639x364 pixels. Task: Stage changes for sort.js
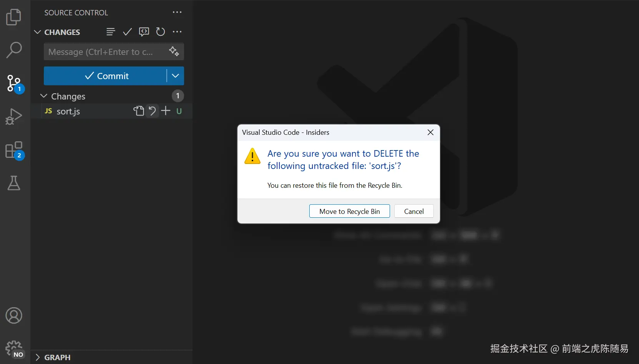pos(166,111)
